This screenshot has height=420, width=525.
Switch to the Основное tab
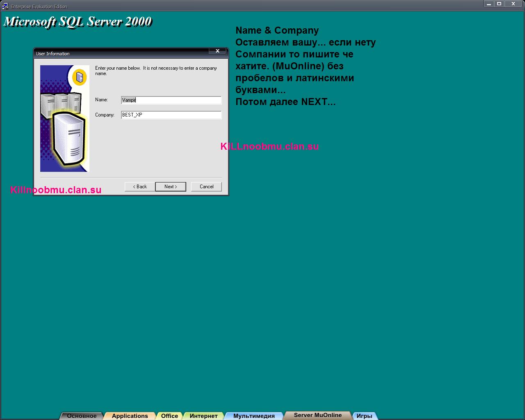82,416
